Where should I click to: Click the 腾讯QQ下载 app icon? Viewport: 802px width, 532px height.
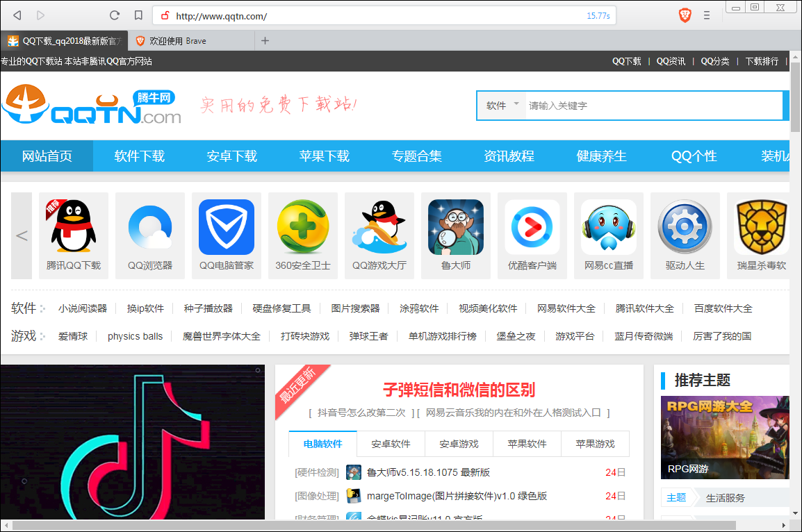click(73, 227)
